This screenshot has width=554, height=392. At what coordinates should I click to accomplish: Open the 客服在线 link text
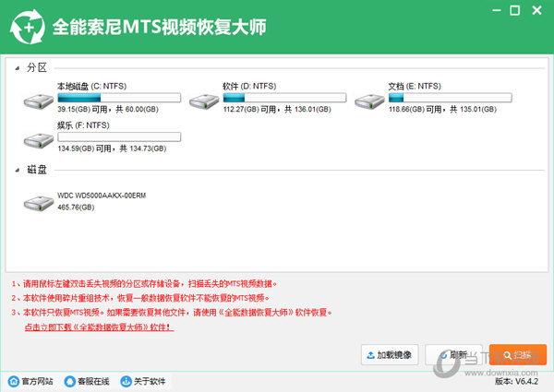[93, 382]
